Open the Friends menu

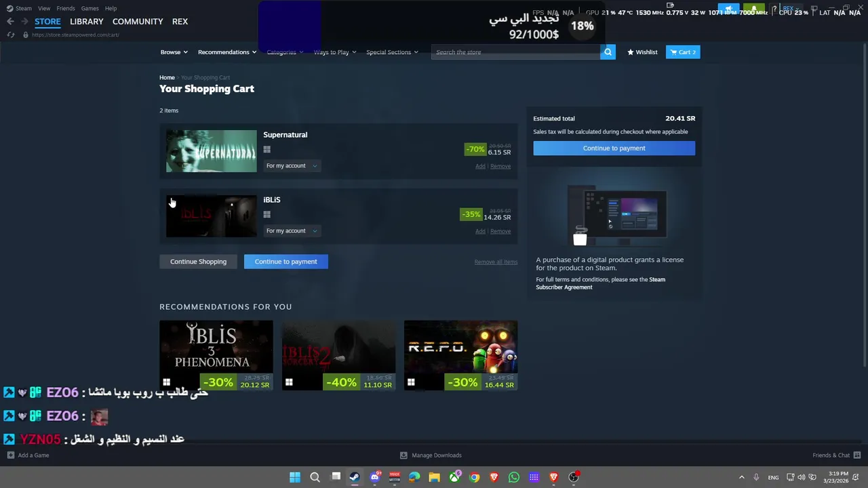[x=66, y=8]
